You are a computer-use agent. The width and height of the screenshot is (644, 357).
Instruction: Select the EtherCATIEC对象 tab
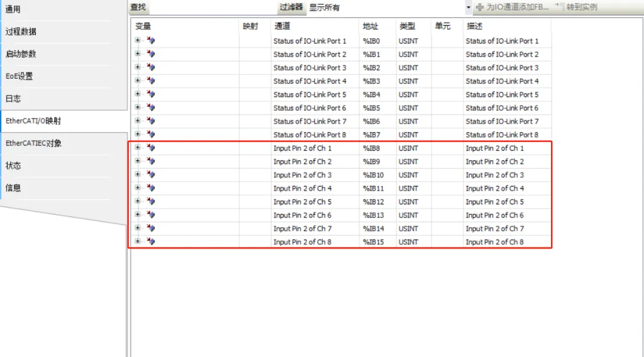33,143
